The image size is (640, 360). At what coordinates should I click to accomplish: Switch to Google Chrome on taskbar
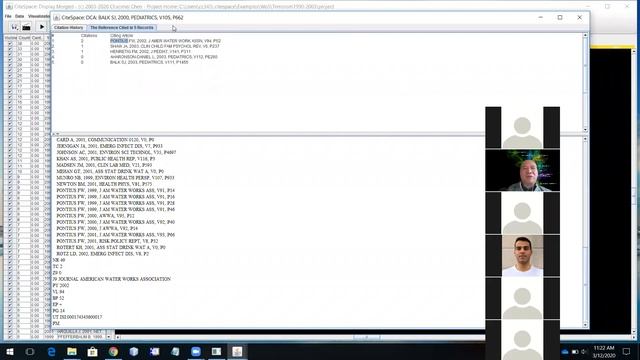click(113, 351)
